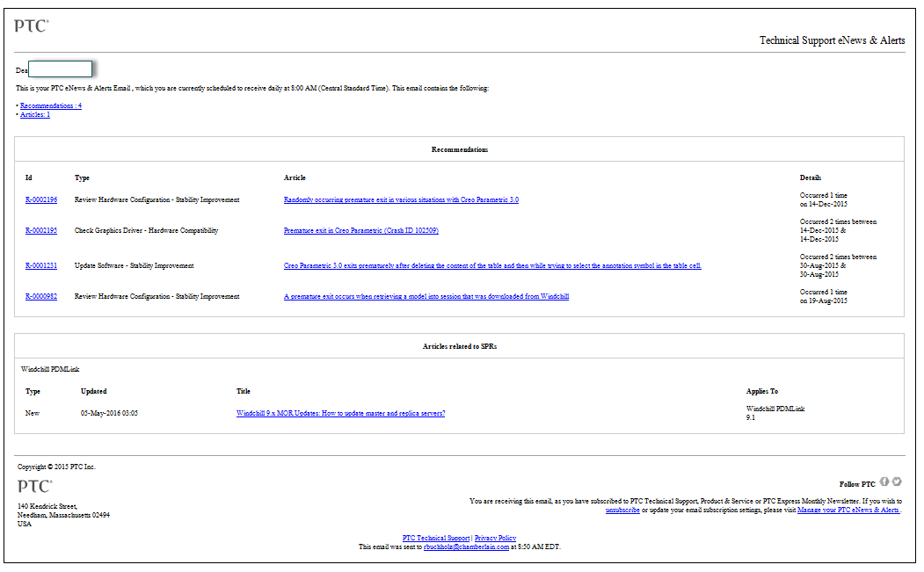This screenshot has width=924, height=572.
Task: Click the '05-May-2016 03:05' updated date
Action: pos(109,413)
